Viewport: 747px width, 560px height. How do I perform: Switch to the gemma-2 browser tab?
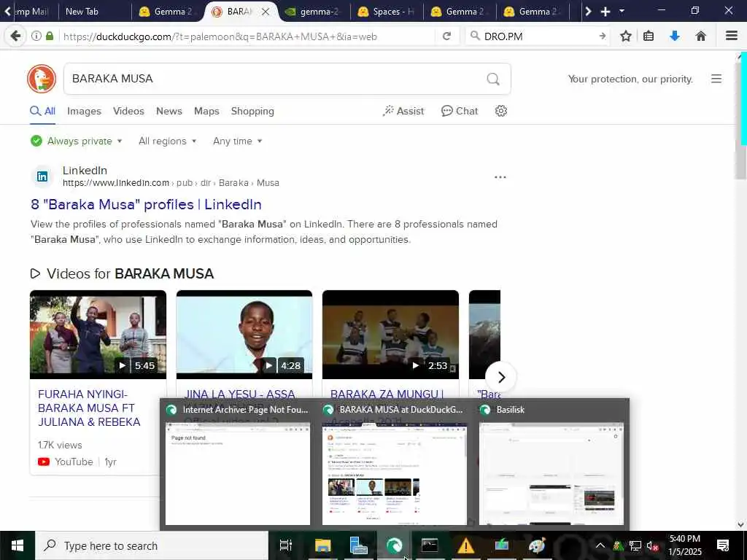click(314, 12)
